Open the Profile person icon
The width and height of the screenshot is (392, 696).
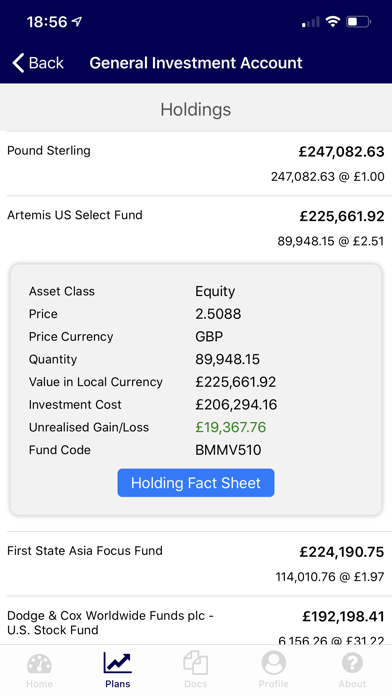(x=273, y=663)
